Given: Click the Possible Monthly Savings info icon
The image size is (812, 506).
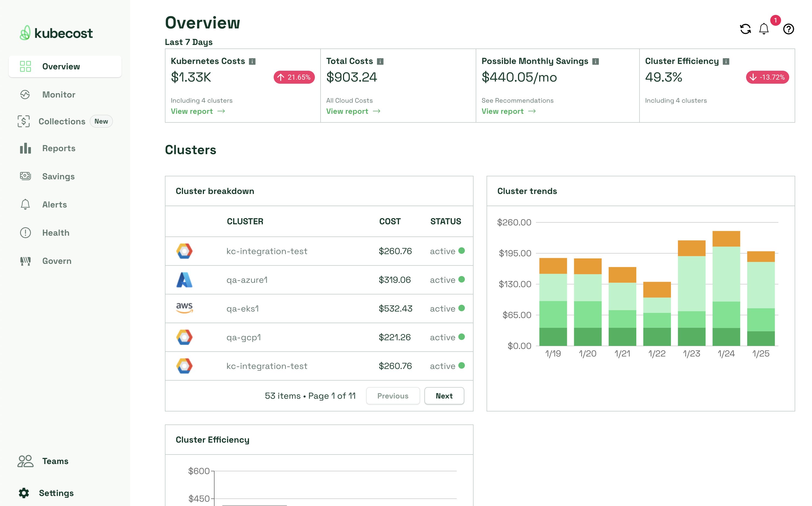Looking at the screenshot, I should click(596, 61).
